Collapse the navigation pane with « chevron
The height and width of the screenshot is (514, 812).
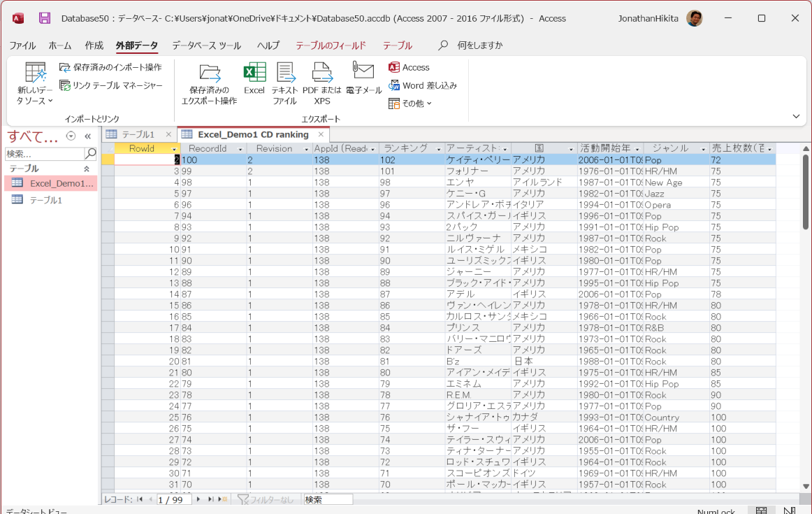tap(87, 137)
